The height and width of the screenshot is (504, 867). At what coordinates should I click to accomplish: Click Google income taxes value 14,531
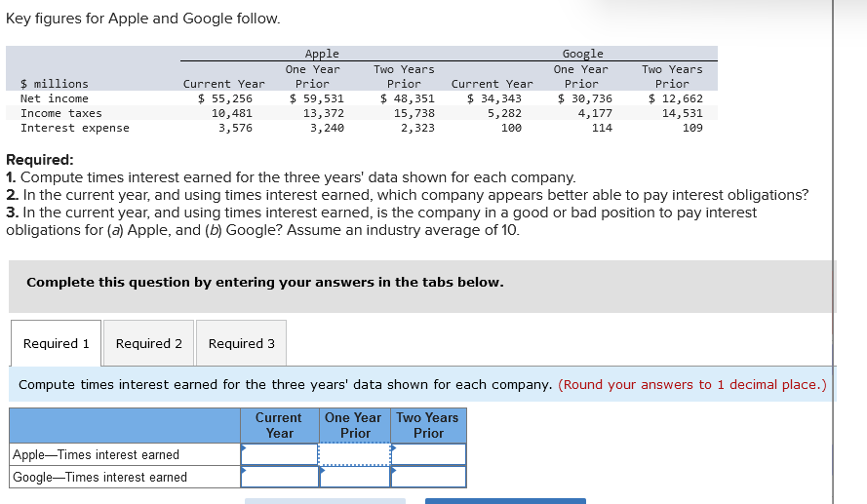(x=683, y=113)
